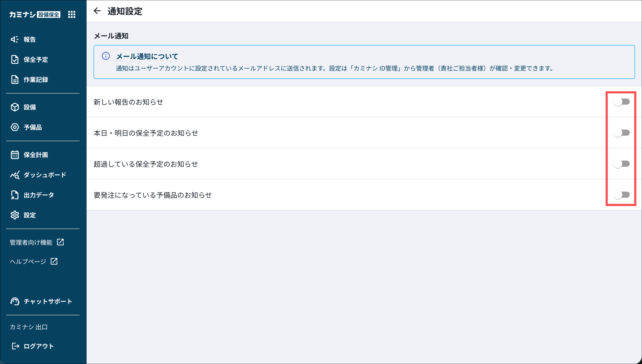Click the 予備品 hexagon nut icon
The image size is (642, 364).
click(15, 127)
